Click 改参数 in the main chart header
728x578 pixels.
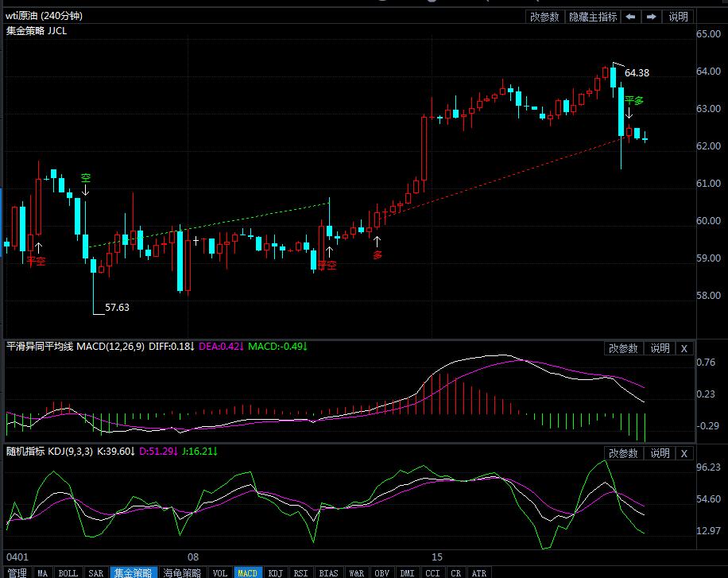[x=544, y=17]
